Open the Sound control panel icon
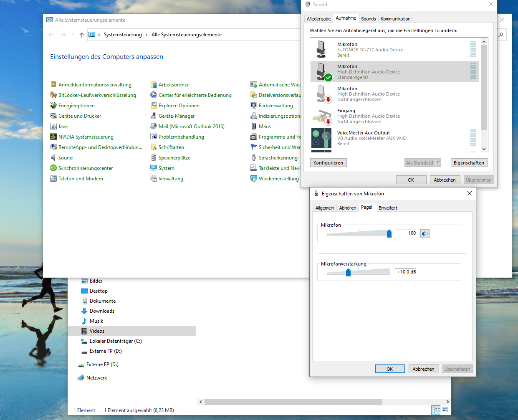The height and width of the screenshot is (420, 518). click(53, 158)
